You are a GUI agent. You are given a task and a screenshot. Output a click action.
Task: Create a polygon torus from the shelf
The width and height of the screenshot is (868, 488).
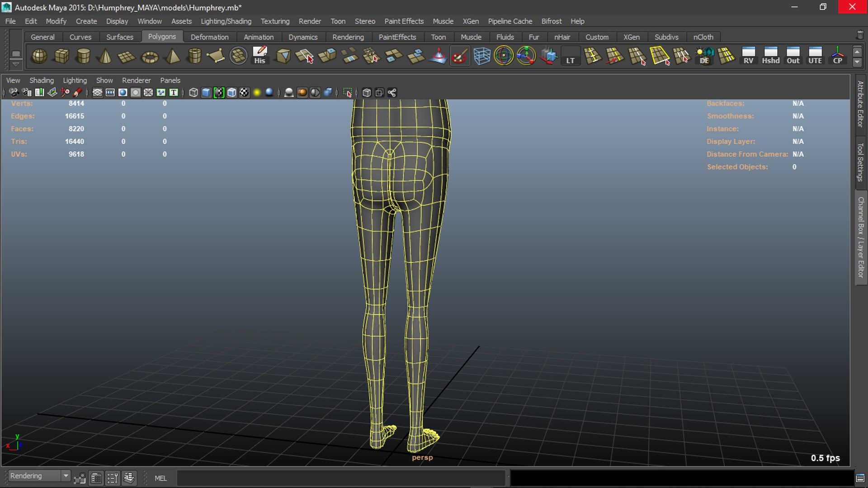150,56
